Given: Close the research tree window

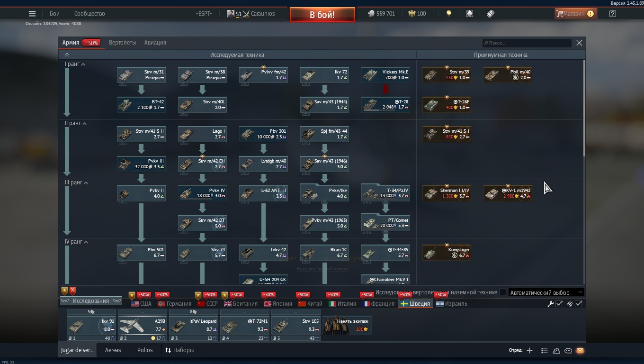Looking at the screenshot, I should click(x=579, y=43).
